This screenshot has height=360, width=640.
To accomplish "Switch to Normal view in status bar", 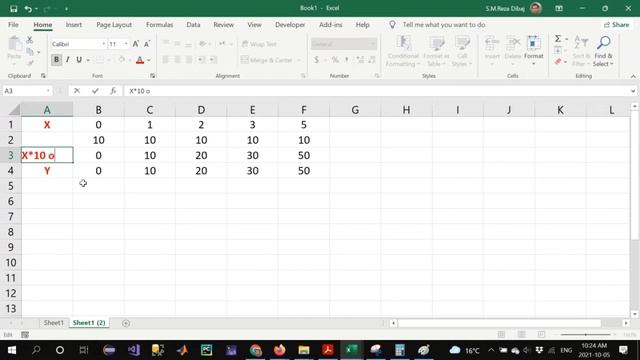I will coord(501,335).
